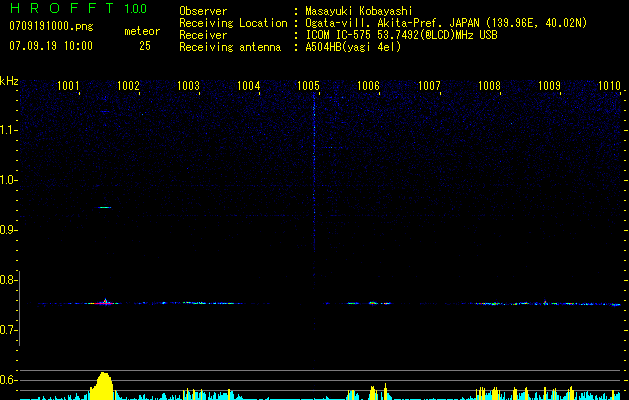Click the meteor label

click(142, 31)
